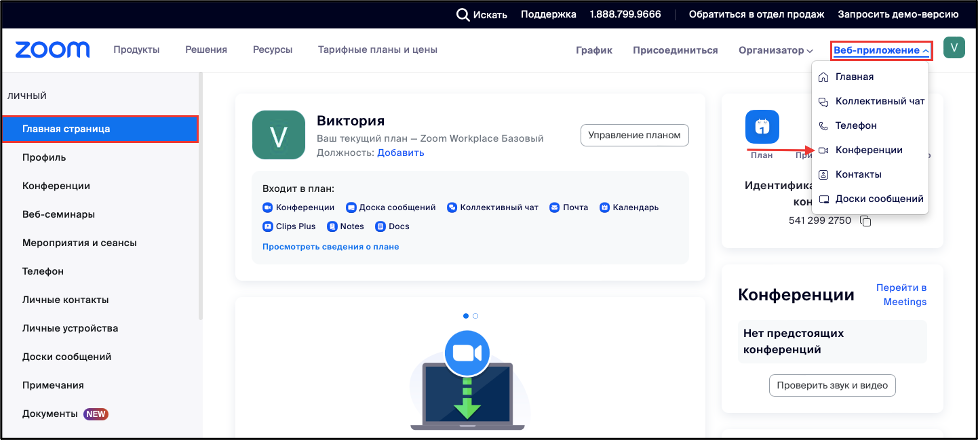This screenshot has height=441, width=979.
Task: Click Запросить демо-версию
Action: click(898, 15)
